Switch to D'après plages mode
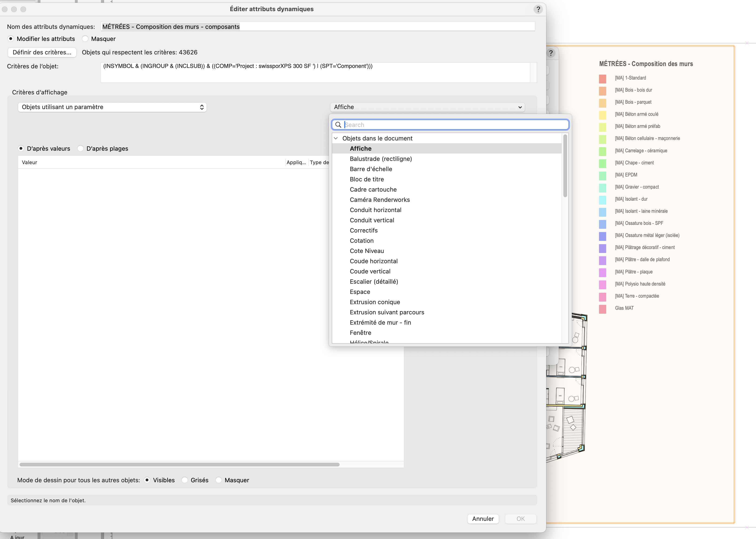 click(x=80, y=148)
